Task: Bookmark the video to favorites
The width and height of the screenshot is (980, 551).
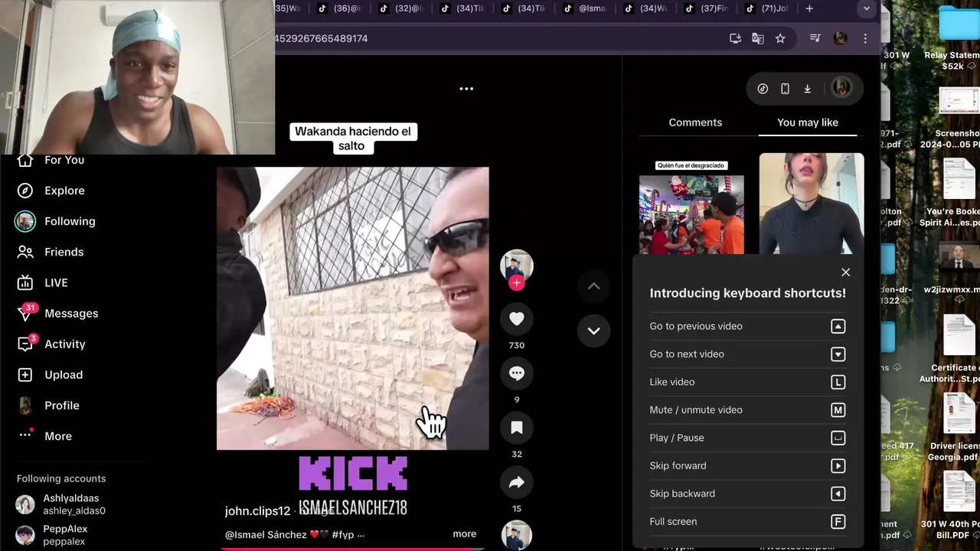Action: click(x=517, y=428)
